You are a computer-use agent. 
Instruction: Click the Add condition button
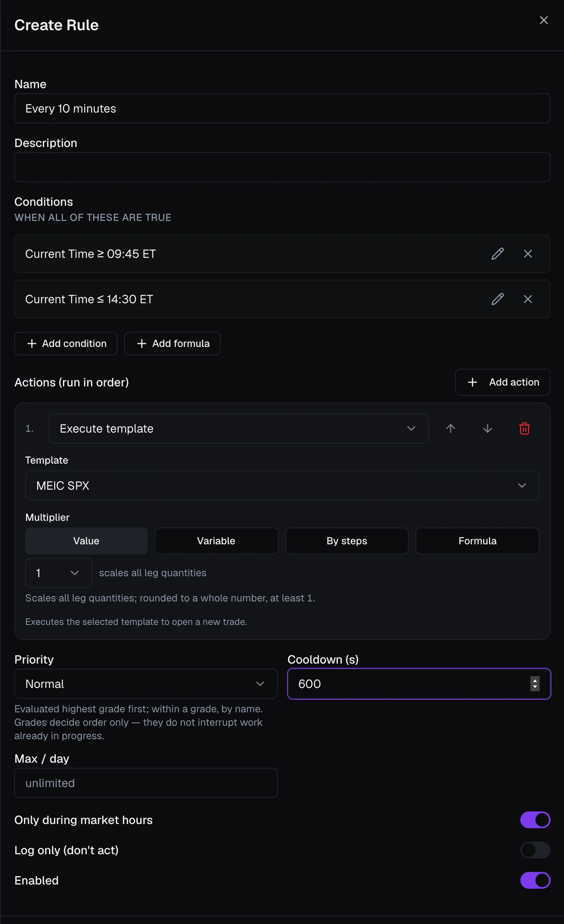(x=66, y=344)
